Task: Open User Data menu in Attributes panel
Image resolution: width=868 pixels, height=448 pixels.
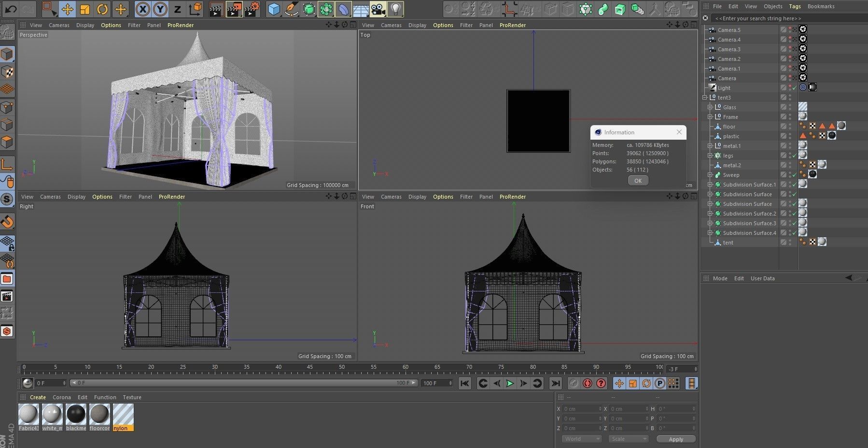Action: point(762,278)
